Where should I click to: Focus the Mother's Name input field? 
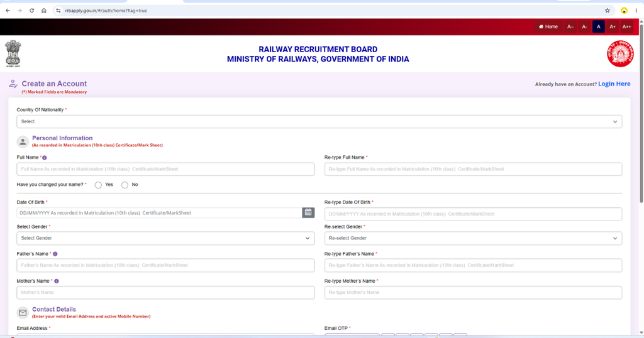(165, 293)
